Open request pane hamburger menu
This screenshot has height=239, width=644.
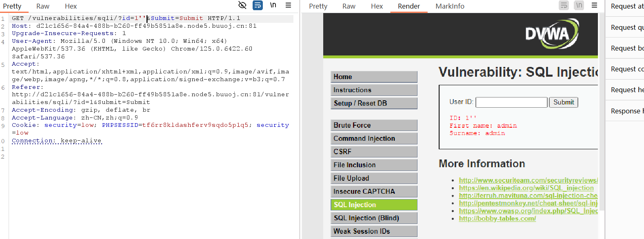click(x=288, y=5)
